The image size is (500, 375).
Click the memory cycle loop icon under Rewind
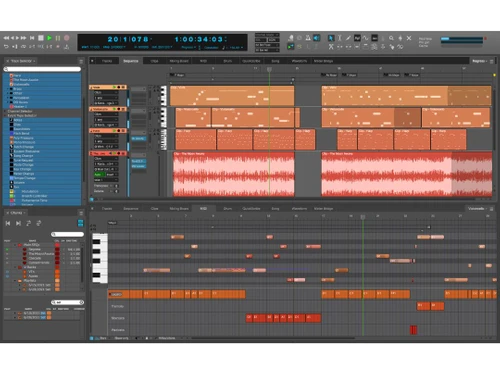click(6, 47)
